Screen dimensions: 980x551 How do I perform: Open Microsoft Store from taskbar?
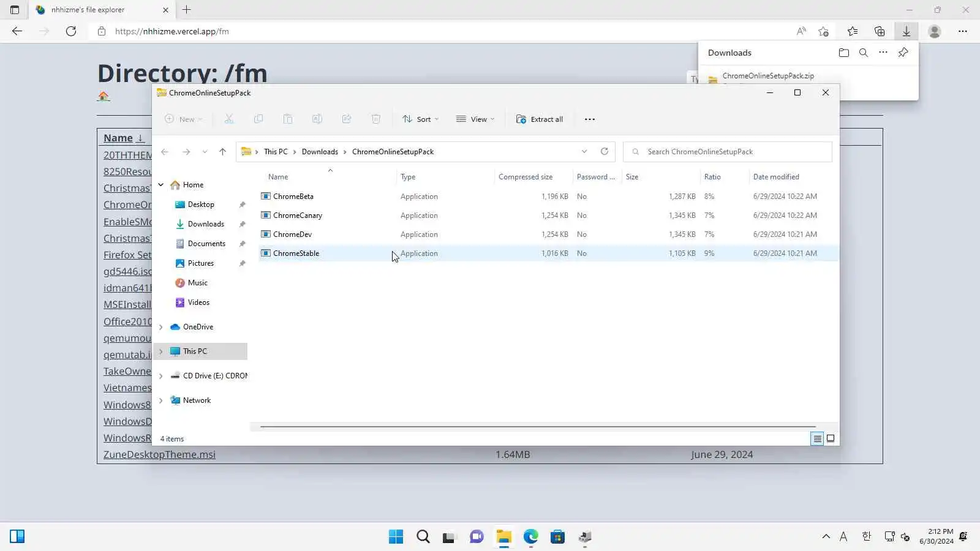tap(558, 537)
